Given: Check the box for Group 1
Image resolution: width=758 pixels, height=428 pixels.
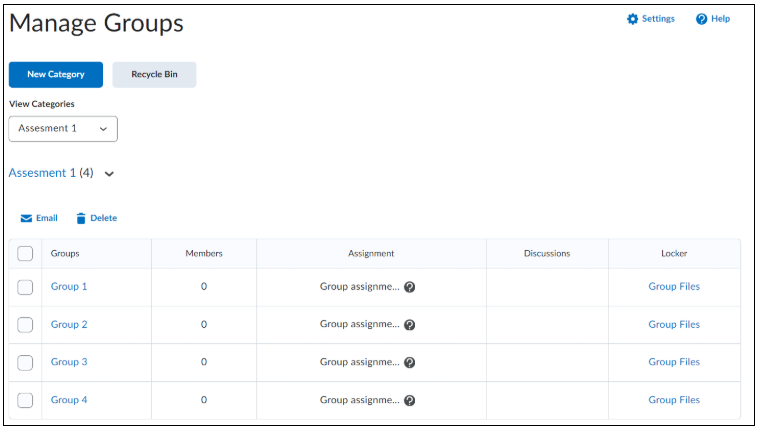Looking at the screenshot, I should tap(25, 287).
